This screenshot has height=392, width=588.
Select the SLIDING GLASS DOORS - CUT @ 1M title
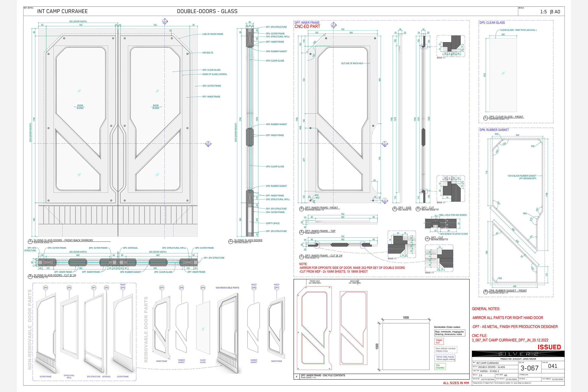point(55,275)
